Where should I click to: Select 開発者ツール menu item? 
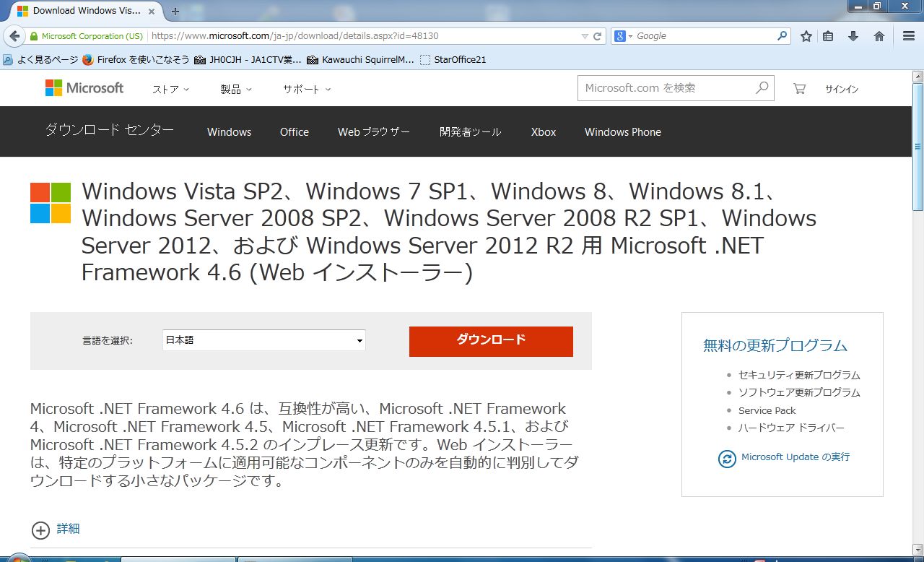pos(471,132)
